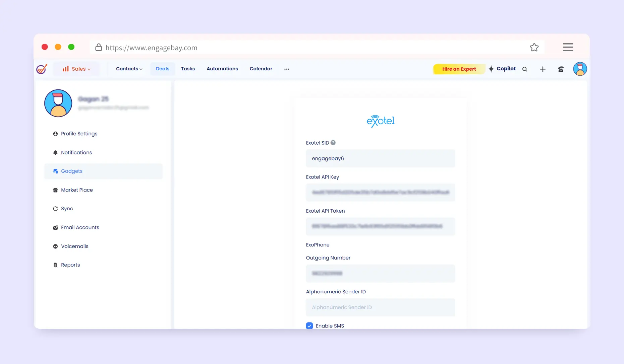Open Email Accounts in sidebar
The width and height of the screenshot is (624, 364).
[x=80, y=227]
